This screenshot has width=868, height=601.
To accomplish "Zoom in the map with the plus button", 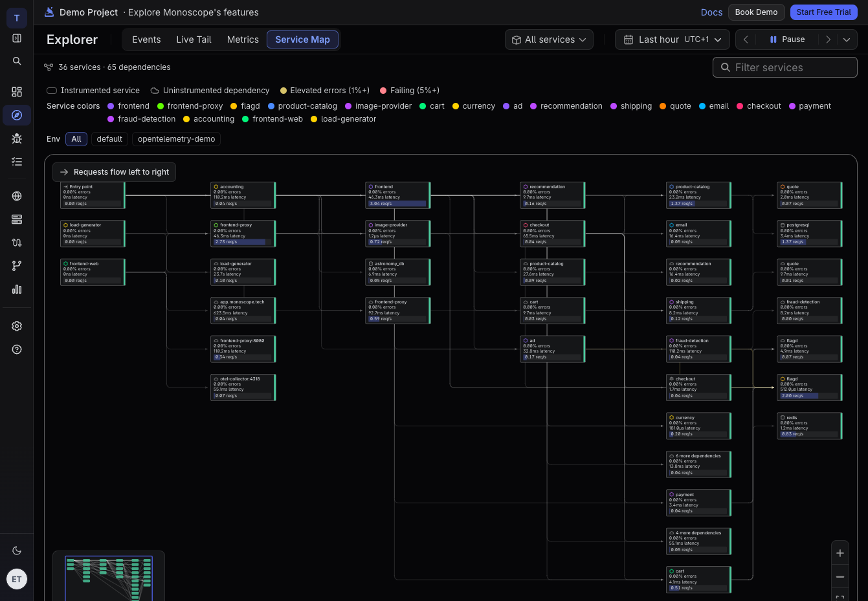I will coord(840,553).
